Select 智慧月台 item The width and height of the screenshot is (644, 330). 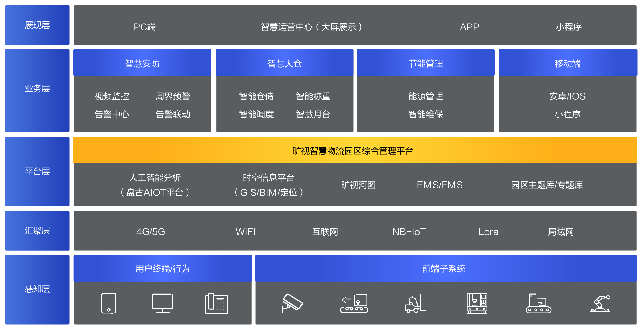point(313,114)
